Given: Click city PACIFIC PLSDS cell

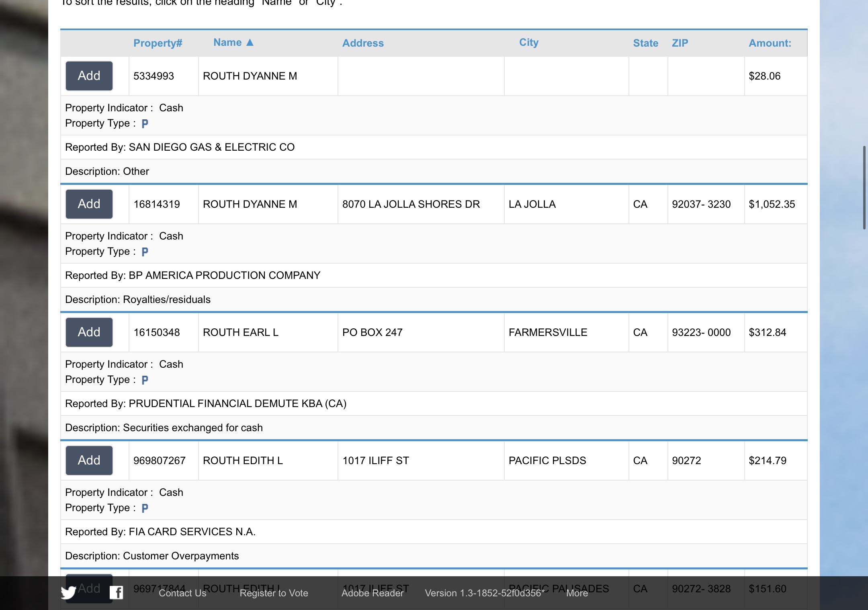Looking at the screenshot, I should tap(567, 461).
